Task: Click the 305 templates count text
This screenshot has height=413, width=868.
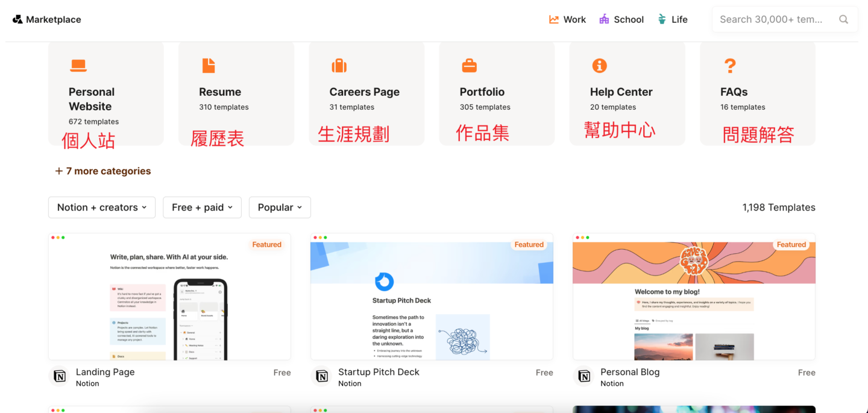Action: (485, 107)
